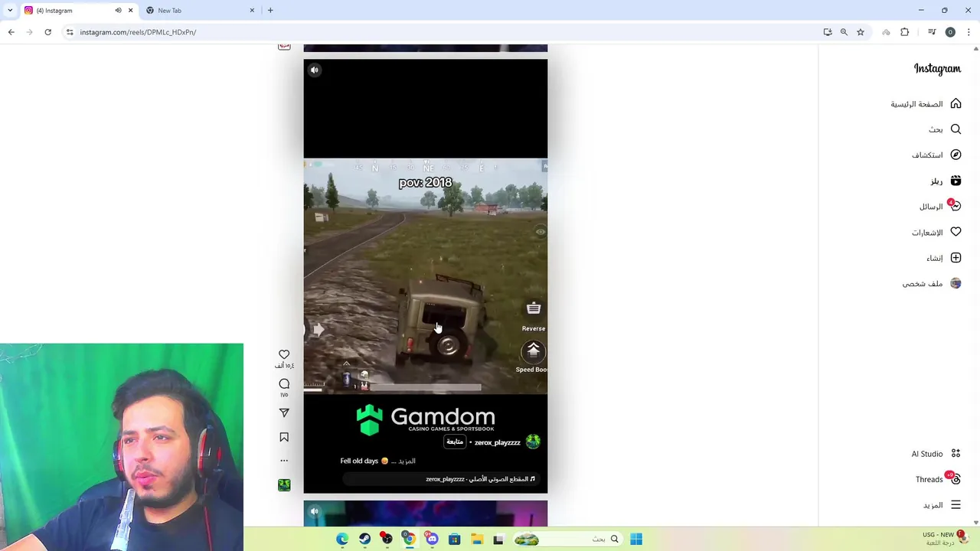Screen dimensions: 980x551
Task: Click the taskbar search box
Action: click(x=567, y=540)
